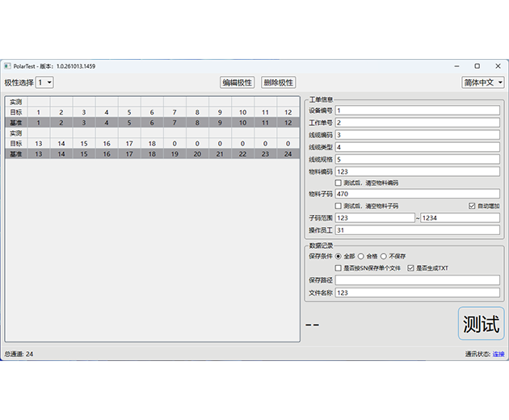The width and height of the screenshot is (509, 420).
Task: Click cell 18 in the second 目标 row
Action: click(152, 144)
